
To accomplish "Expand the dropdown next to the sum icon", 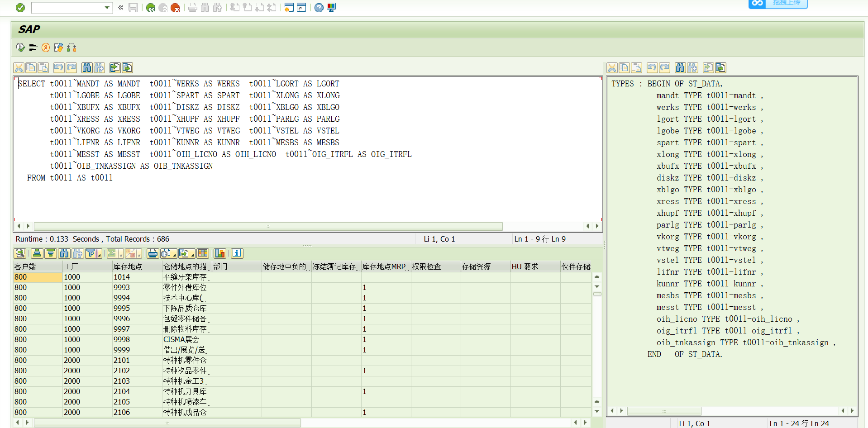I will point(121,256).
